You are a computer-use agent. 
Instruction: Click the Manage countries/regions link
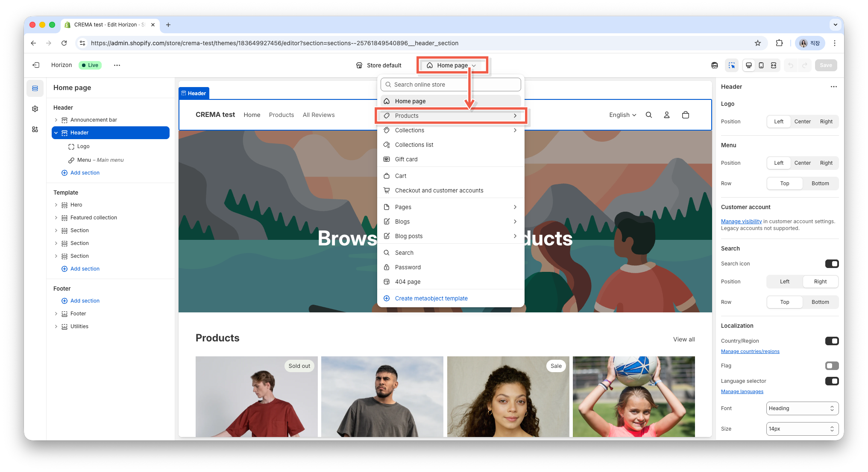750,351
